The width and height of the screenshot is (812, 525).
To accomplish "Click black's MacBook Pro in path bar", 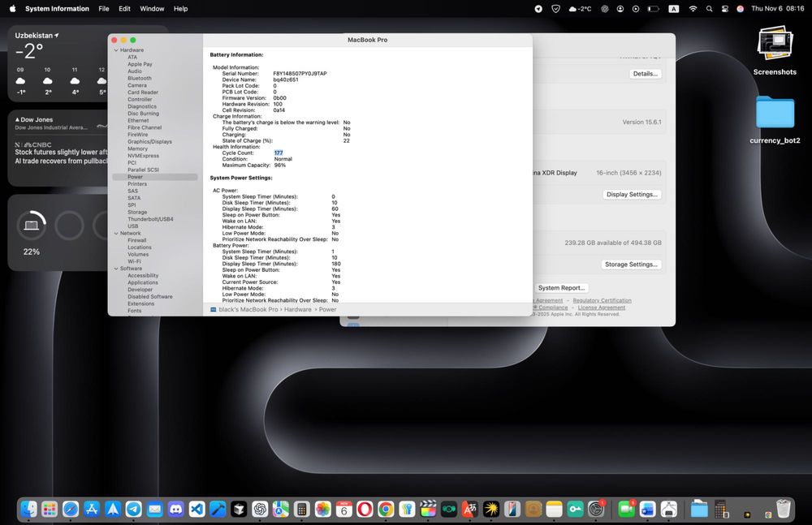I will click(x=248, y=310).
